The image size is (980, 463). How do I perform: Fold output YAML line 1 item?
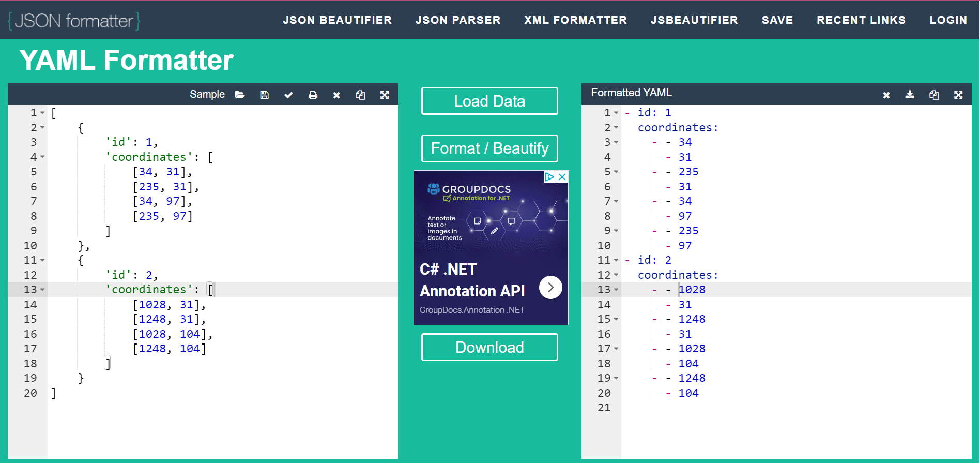tap(616, 113)
